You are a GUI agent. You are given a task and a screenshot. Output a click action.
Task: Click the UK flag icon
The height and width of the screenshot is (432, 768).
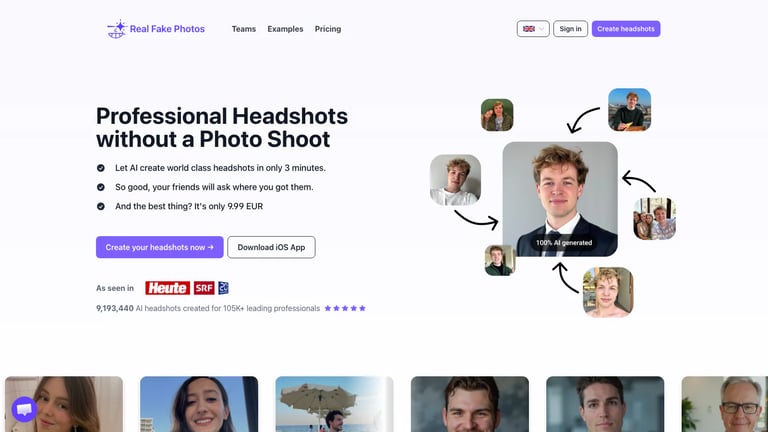tap(528, 29)
